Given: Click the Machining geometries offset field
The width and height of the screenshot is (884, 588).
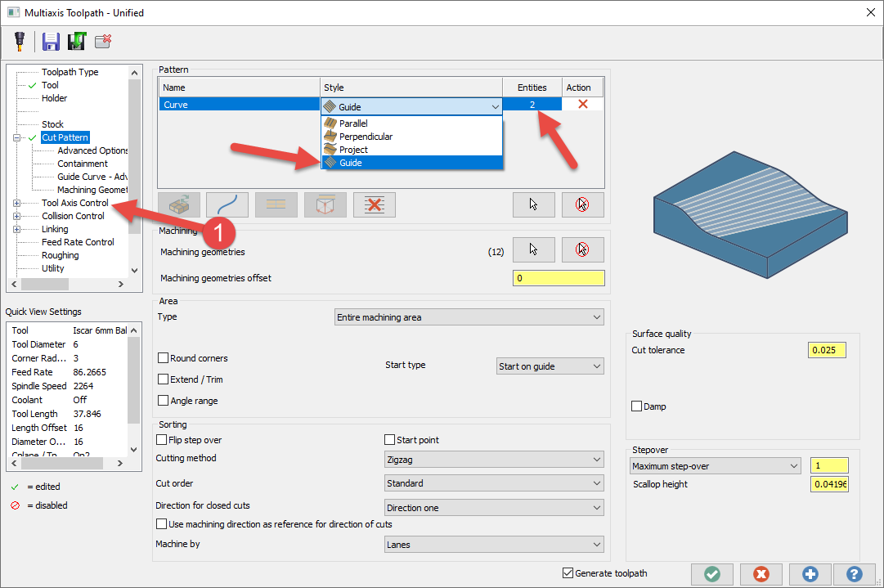Looking at the screenshot, I should pos(559,278).
